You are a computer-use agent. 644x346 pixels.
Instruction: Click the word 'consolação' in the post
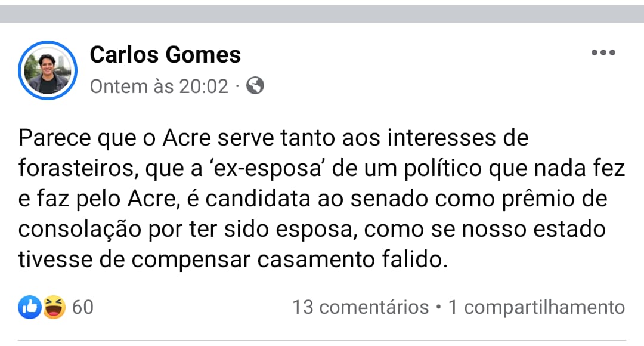[x=75, y=230]
